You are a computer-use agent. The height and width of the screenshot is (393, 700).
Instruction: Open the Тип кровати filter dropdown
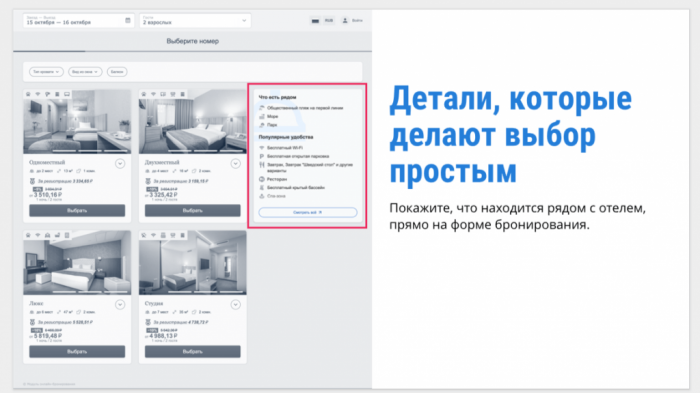coord(46,71)
